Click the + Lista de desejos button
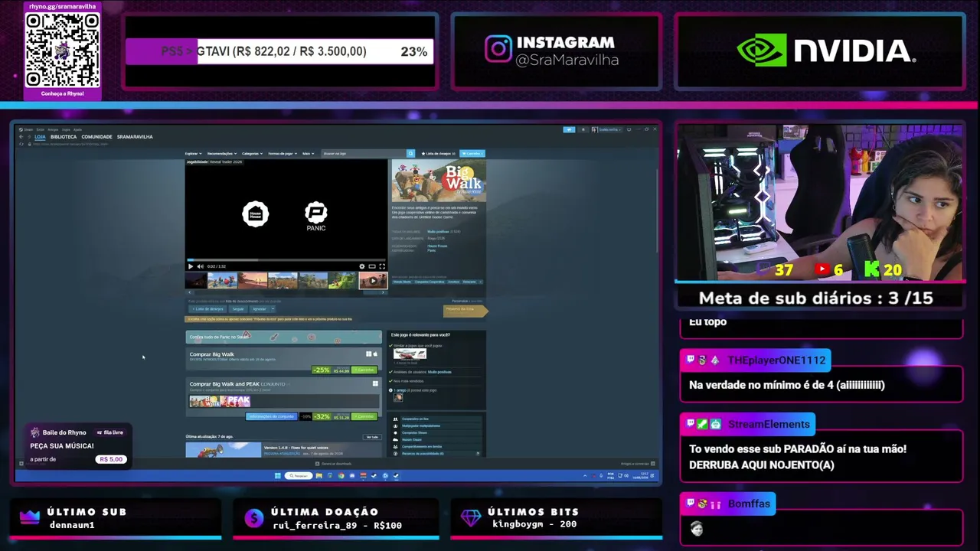The width and height of the screenshot is (980, 551). point(208,309)
